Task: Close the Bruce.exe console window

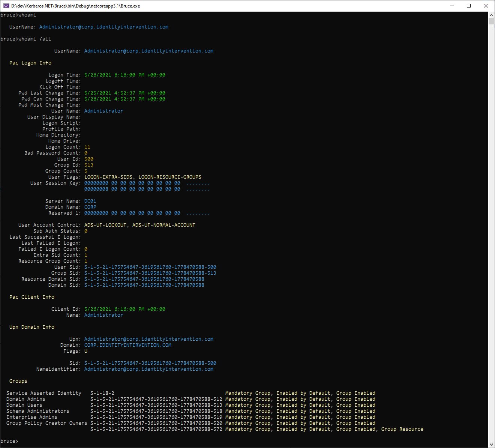Action: pos(486,6)
